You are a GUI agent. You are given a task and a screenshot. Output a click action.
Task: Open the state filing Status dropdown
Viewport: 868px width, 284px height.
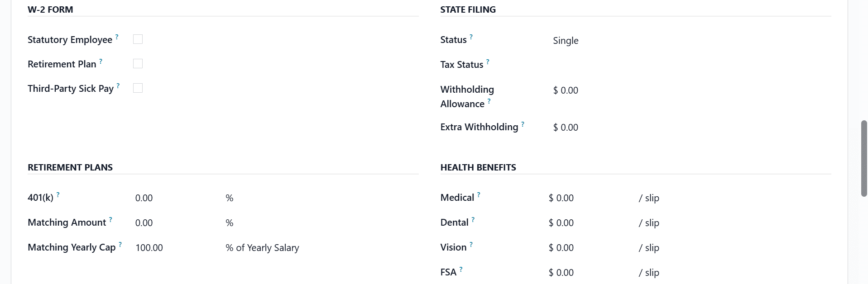634,41
